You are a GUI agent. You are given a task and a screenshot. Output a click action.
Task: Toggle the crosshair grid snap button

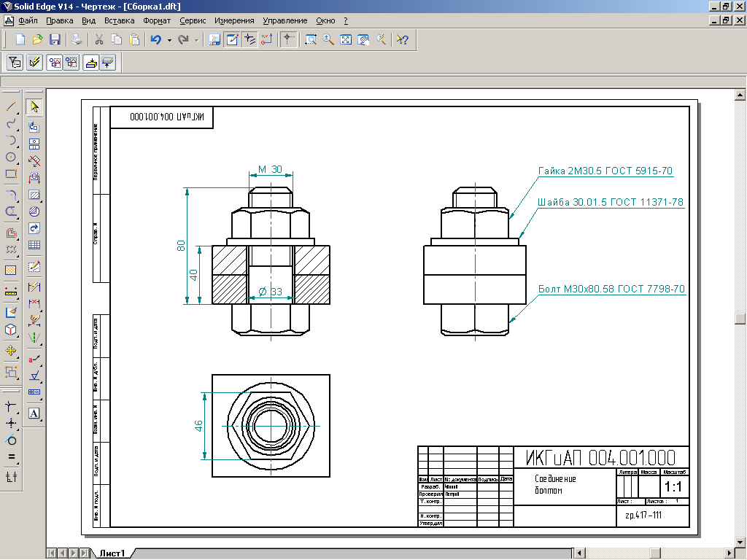click(289, 39)
